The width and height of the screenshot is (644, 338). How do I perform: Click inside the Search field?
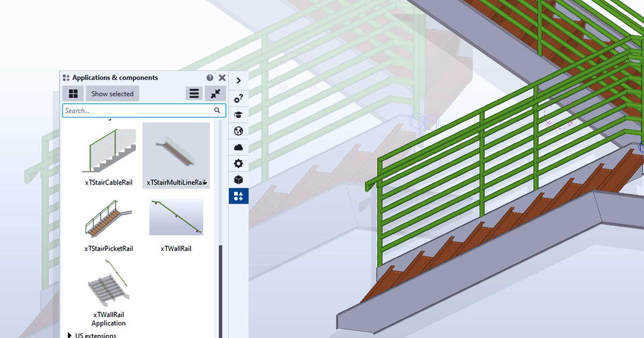[x=140, y=111]
